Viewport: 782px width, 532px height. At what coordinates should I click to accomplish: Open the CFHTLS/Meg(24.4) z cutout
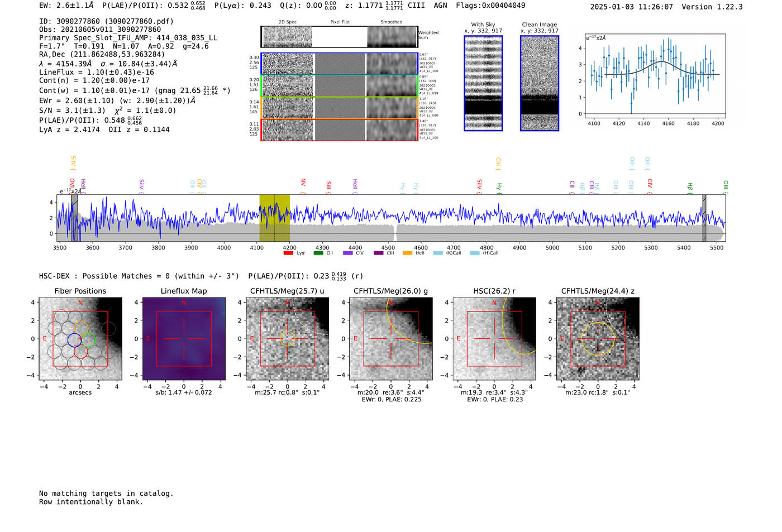coord(598,339)
